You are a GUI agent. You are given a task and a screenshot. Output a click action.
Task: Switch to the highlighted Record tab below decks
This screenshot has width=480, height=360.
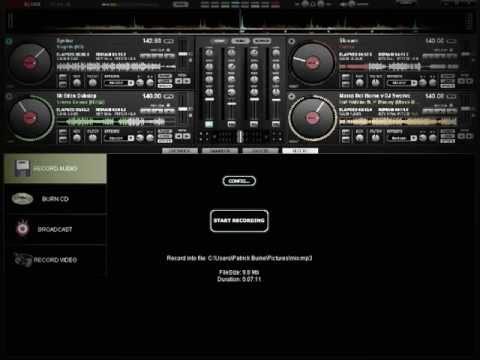[x=300, y=151]
